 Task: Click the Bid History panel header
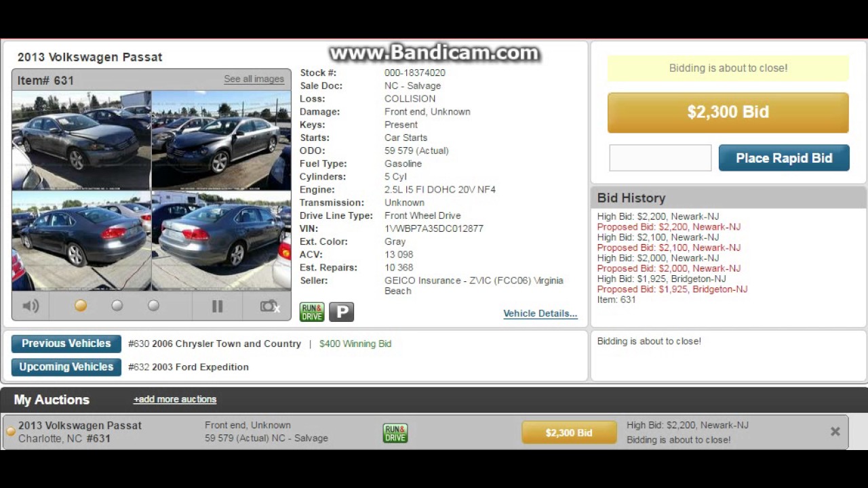click(728, 198)
